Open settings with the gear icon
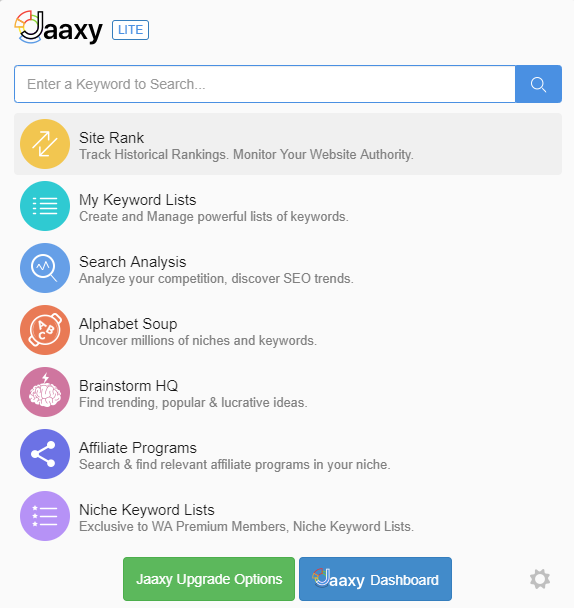 click(540, 579)
